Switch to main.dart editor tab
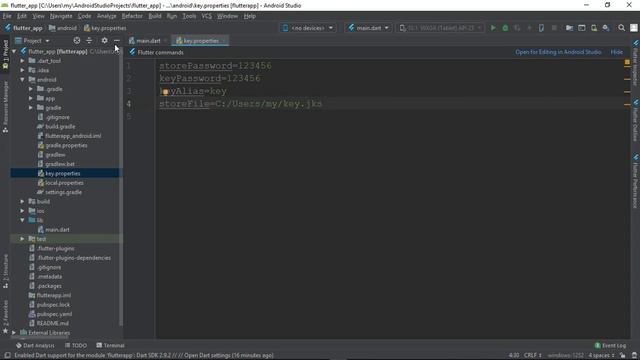Image resolution: width=640 pixels, height=360 pixels. coord(148,41)
